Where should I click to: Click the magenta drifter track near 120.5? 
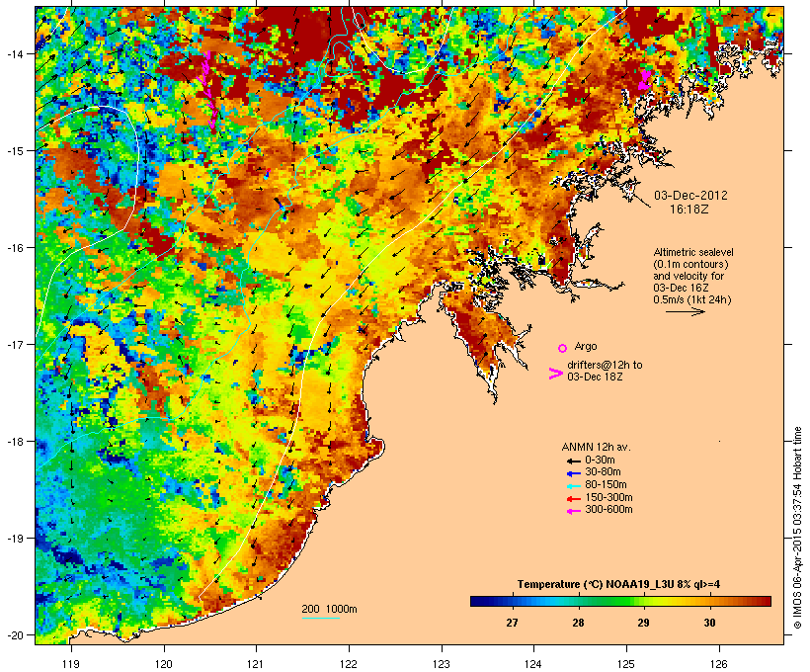tap(207, 89)
